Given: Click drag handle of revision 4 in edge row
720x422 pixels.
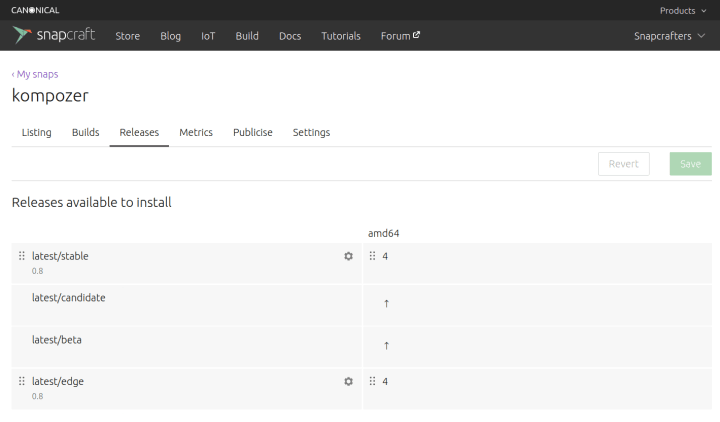Looking at the screenshot, I should [372, 381].
